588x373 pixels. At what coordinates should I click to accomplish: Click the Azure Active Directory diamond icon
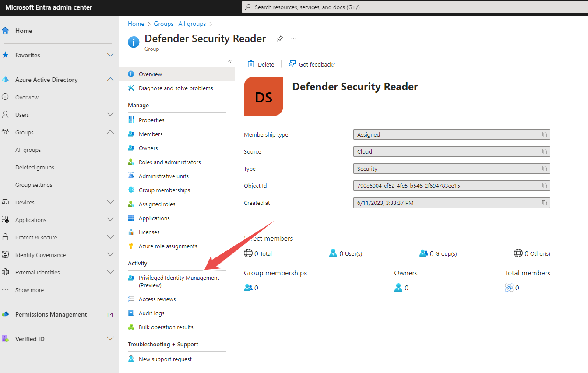(x=5, y=80)
